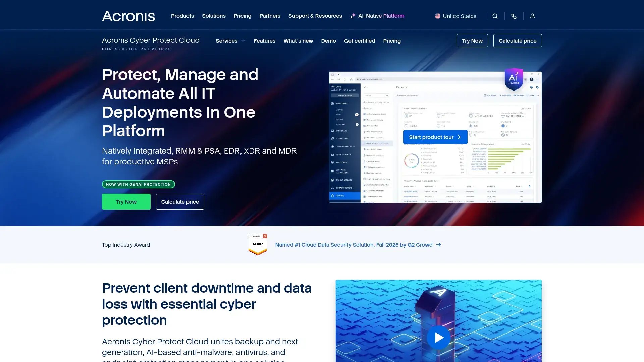Click the green Try Now button
The image size is (644, 362).
tap(126, 202)
